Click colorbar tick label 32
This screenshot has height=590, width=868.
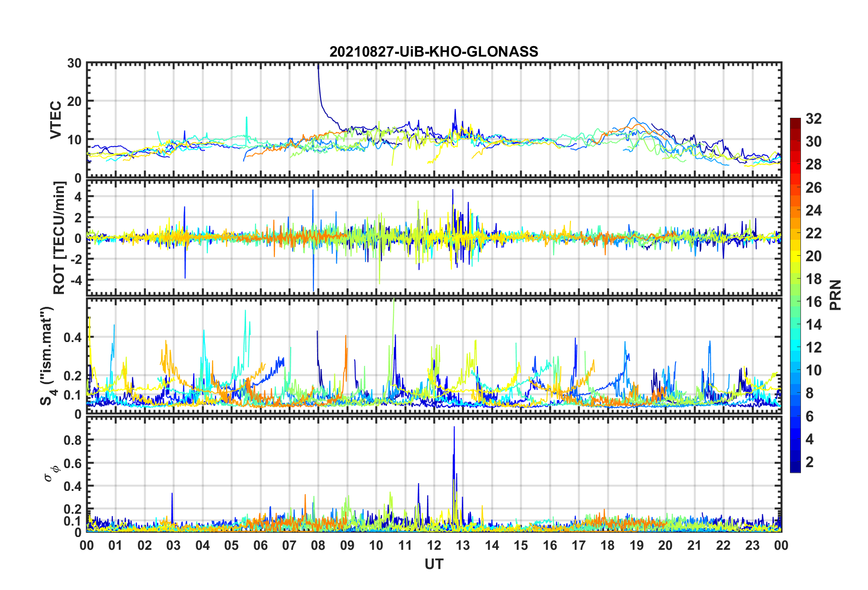pyautogui.click(x=814, y=119)
